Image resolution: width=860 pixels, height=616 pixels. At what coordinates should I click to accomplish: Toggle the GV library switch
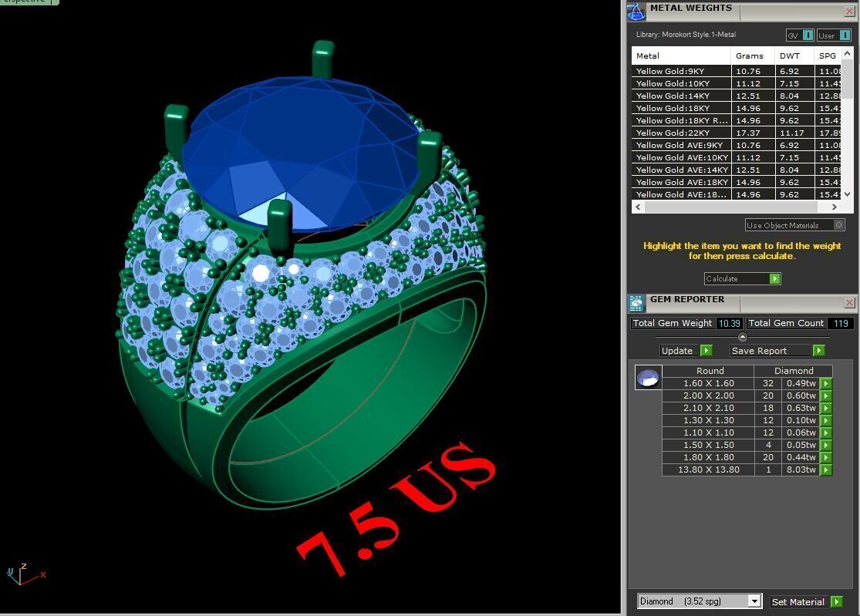point(800,35)
